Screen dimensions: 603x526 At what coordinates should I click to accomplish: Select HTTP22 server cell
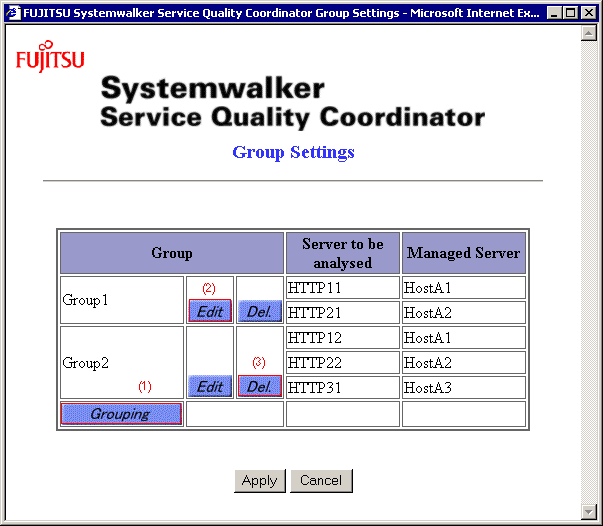point(343,363)
